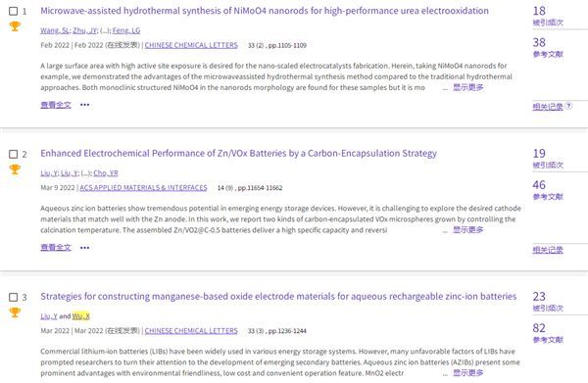Select volume text 14 (9), pp.11654-11662

(250, 188)
